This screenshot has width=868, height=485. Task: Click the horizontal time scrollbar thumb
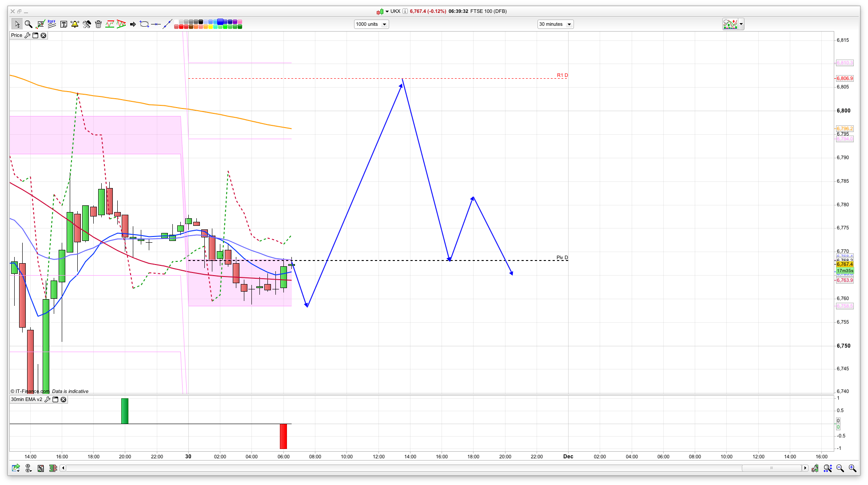click(x=772, y=468)
